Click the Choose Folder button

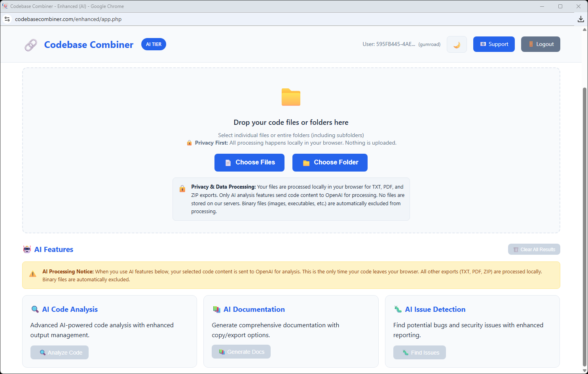pyautogui.click(x=330, y=162)
